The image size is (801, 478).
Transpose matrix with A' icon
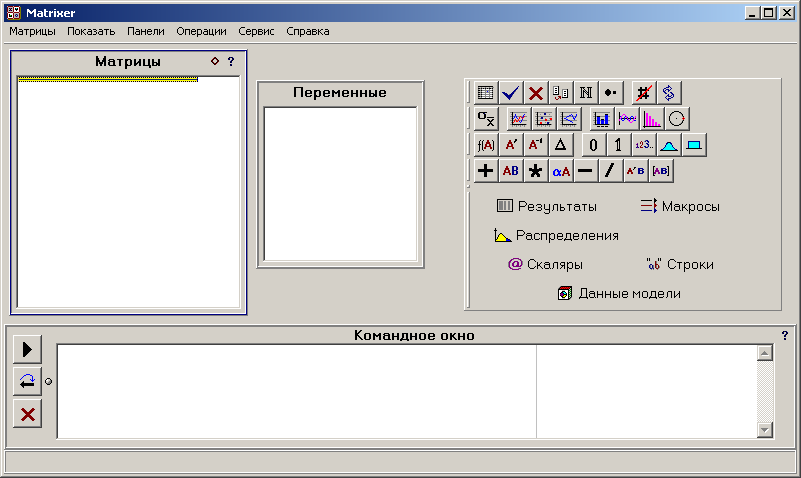click(510, 145)
